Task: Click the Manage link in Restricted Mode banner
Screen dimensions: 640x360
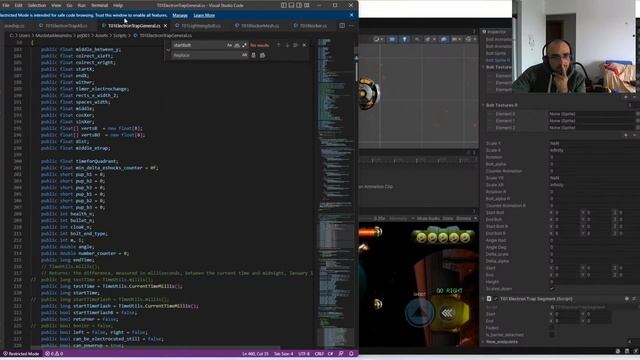Action: [180, 16]
